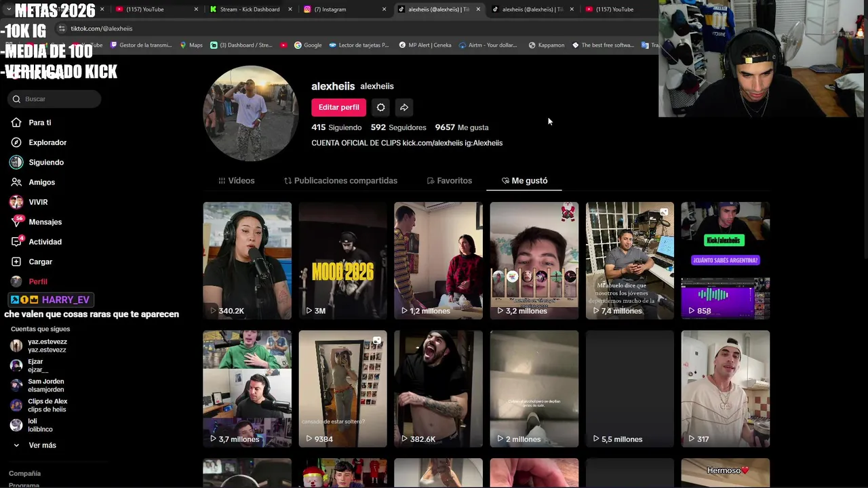Open the video with 5,5 millones views
Viewport: 868px width, 488px height.
point(630,388)
